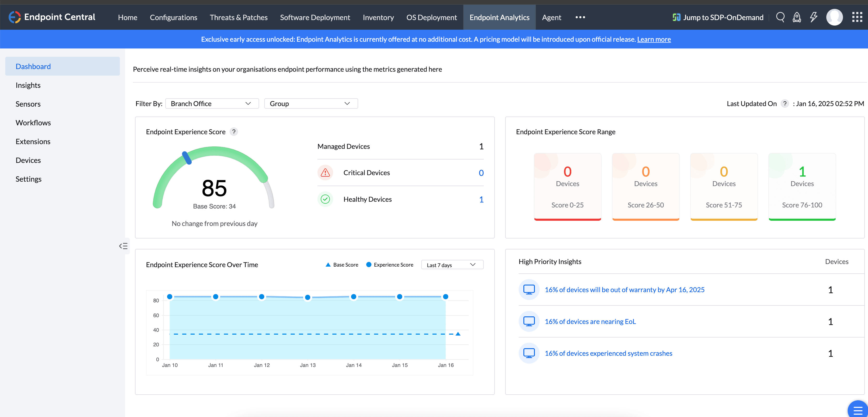Click the lightning bolt quick actions icon
The height and width of the screenshot is (417, 868).
click(814, 17)
